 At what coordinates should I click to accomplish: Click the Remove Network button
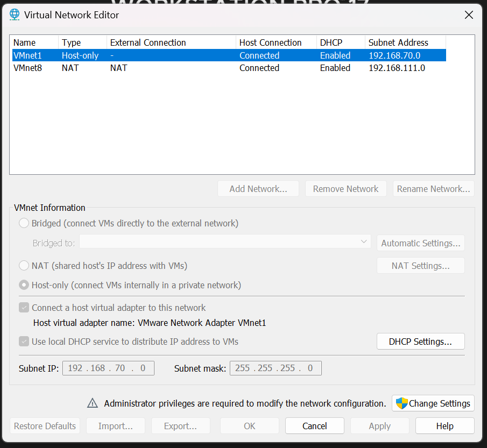(345, 188)
